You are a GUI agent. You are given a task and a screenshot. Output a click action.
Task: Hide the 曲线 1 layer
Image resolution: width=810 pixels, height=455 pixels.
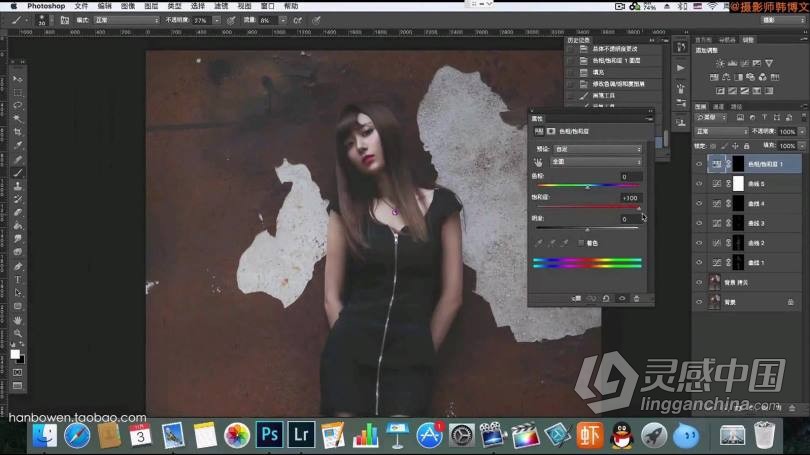tap(699, 262)
